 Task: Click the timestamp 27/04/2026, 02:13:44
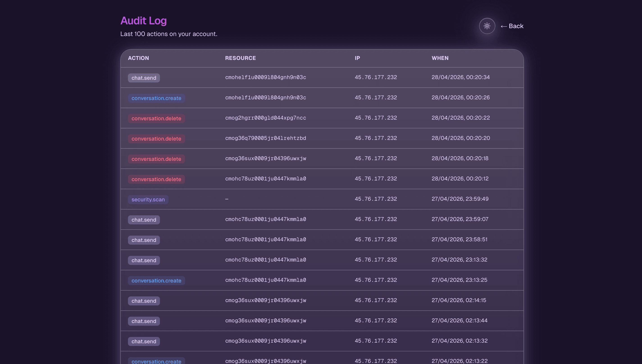click(459, 320)
